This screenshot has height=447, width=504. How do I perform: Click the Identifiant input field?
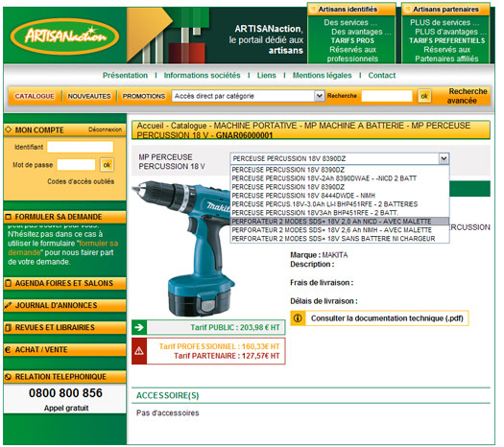(x=80, y=147)
